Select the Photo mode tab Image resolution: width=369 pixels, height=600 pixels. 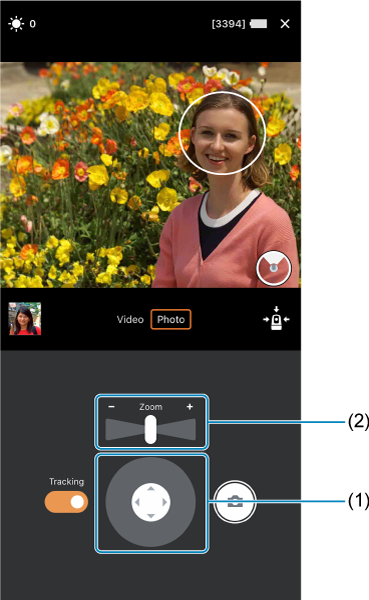coord(171,320)
